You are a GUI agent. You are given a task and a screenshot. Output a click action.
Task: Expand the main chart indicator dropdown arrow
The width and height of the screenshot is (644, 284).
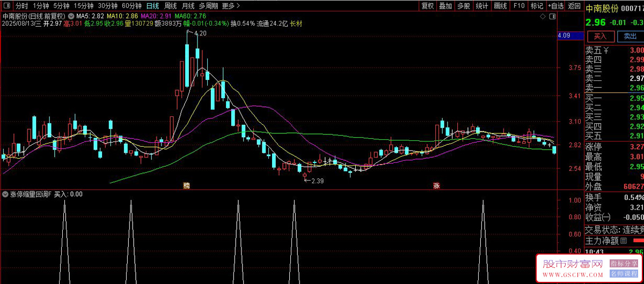(x=71, y=17)
